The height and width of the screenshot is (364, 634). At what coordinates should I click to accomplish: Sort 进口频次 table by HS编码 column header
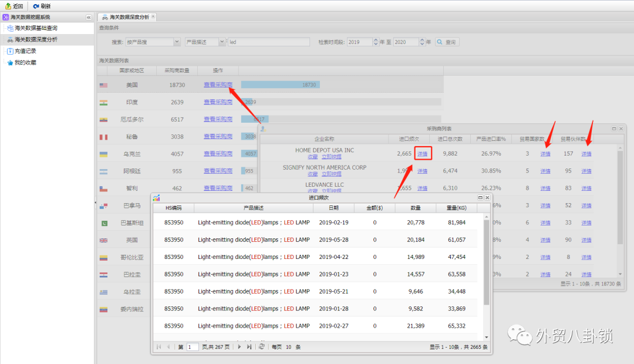pyautogui.click(x=173, y=208)
